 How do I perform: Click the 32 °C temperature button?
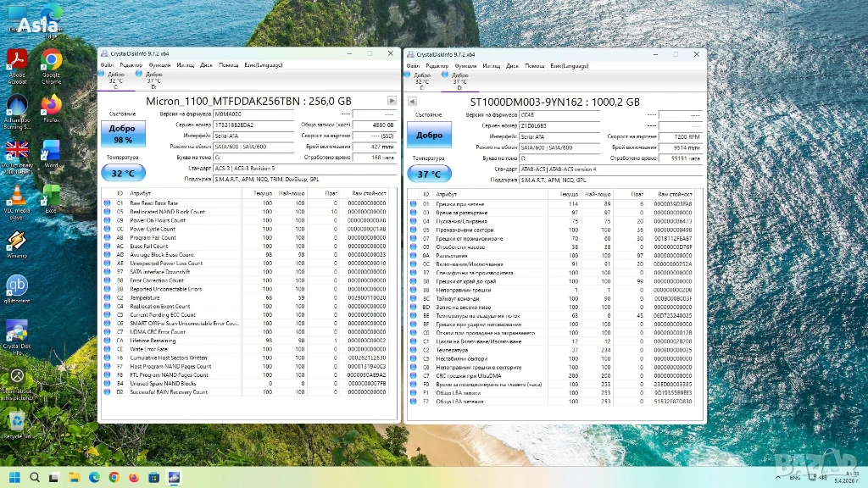[x=123, y=174]
